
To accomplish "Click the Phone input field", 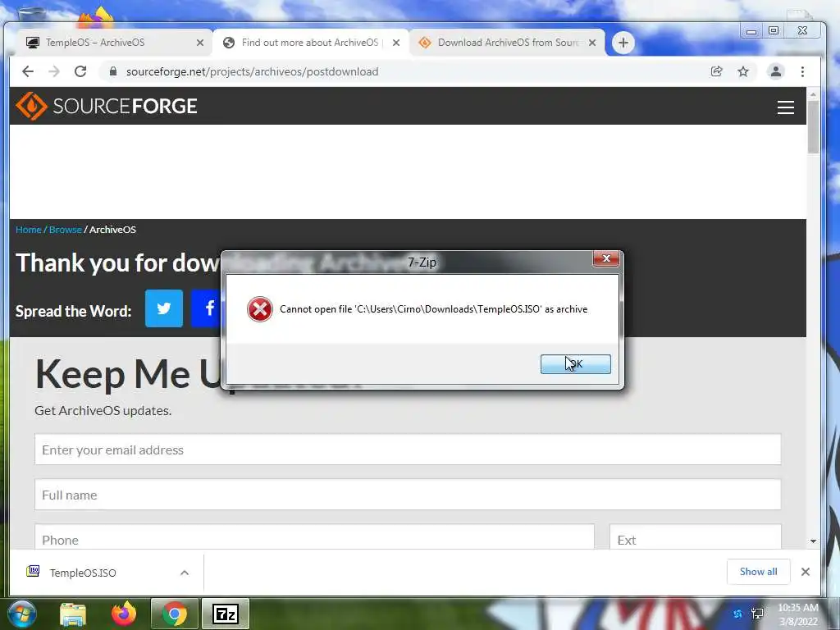I will coord(314,536).
